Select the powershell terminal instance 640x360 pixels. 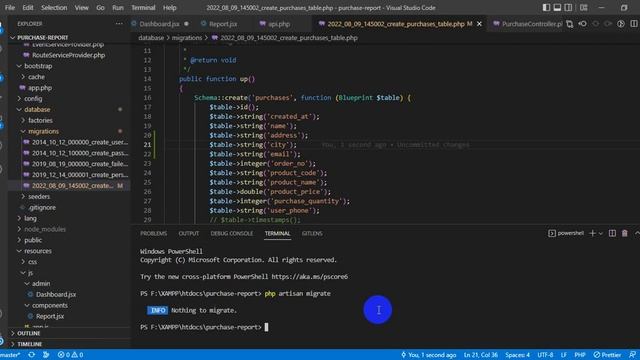(566, 233)
